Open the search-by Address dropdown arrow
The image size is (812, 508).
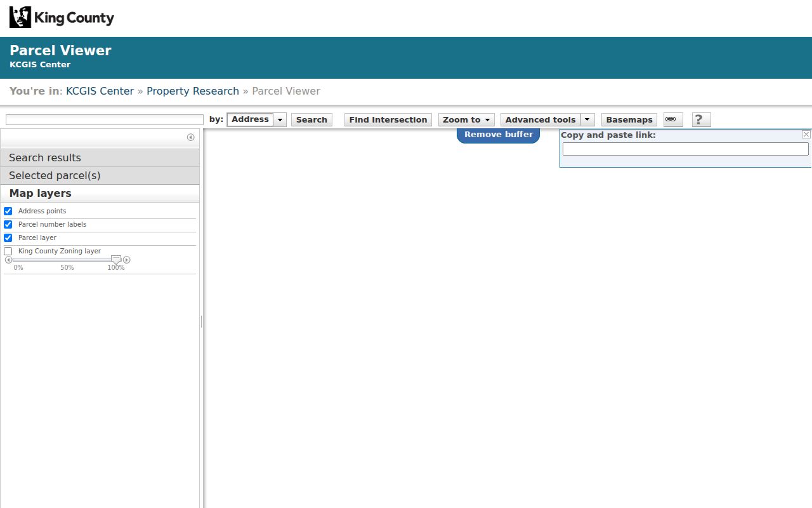pos(280,119)
